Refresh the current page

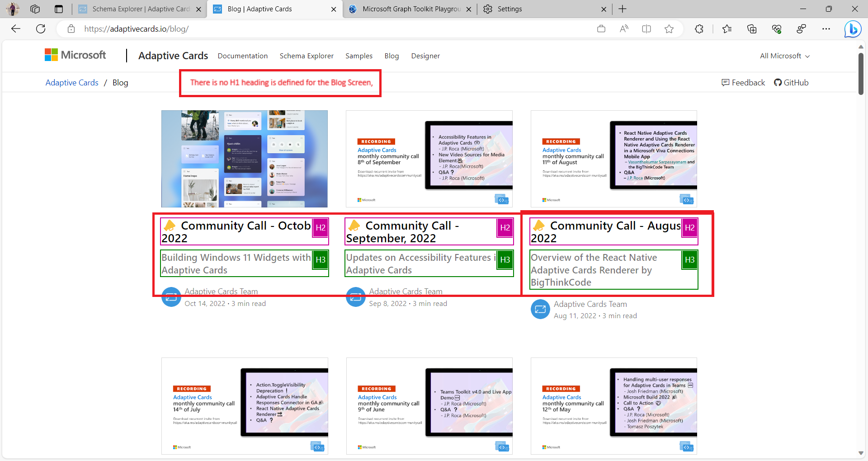(41, 28)
